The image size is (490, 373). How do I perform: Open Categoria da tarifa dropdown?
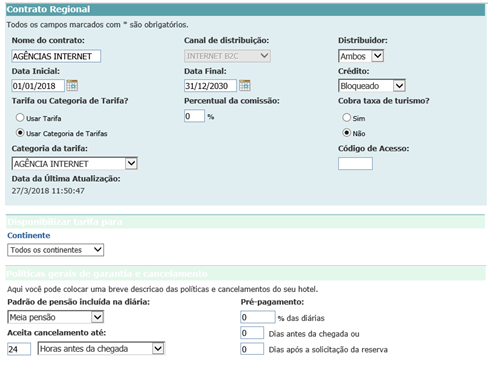(75, 163)
